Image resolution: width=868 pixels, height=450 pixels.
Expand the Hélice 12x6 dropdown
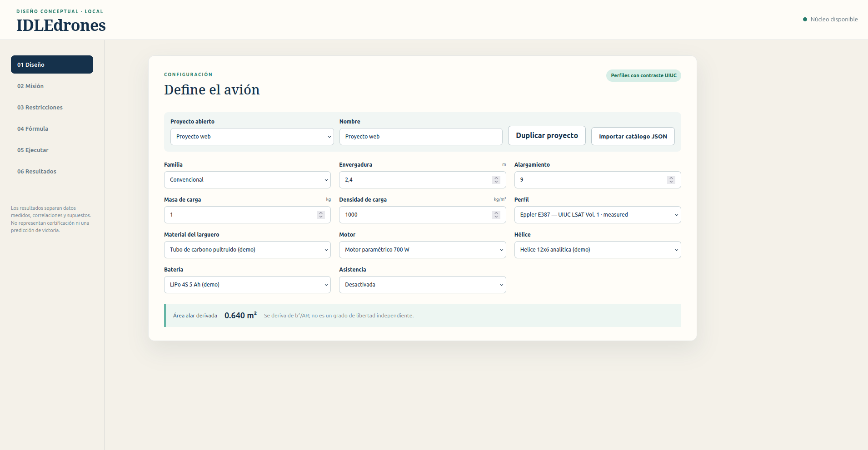coord(598,250)
